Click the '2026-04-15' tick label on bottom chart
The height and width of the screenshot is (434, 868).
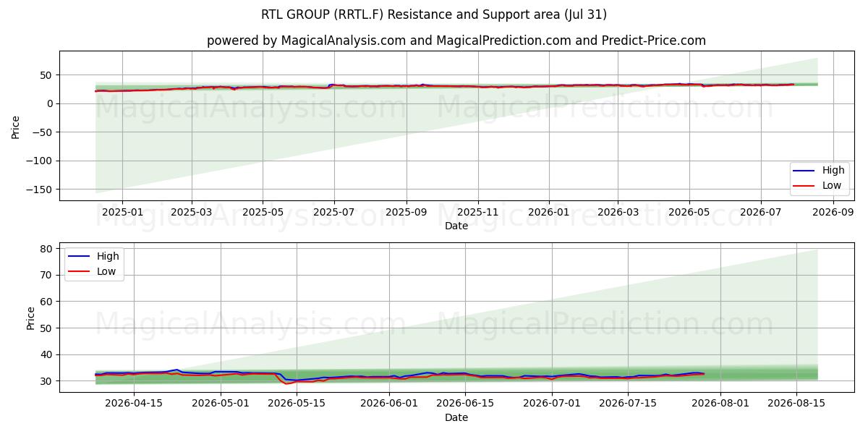click(134, 403)
